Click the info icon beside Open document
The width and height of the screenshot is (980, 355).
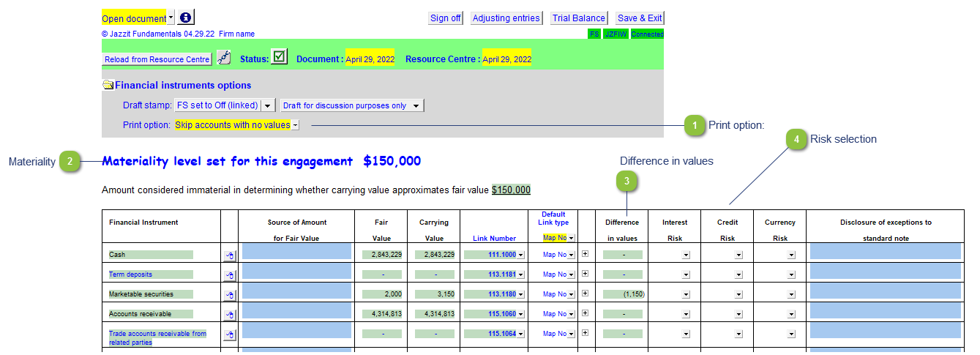[186, 18]
